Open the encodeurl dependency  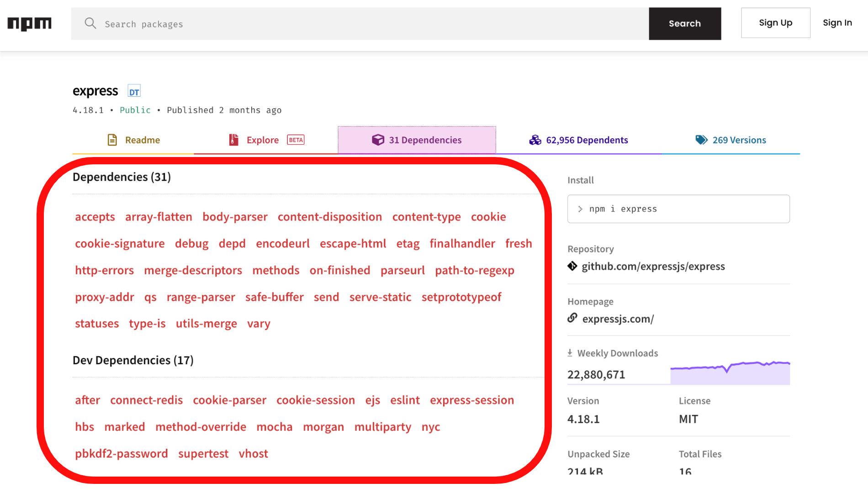[x=283, y=244]
